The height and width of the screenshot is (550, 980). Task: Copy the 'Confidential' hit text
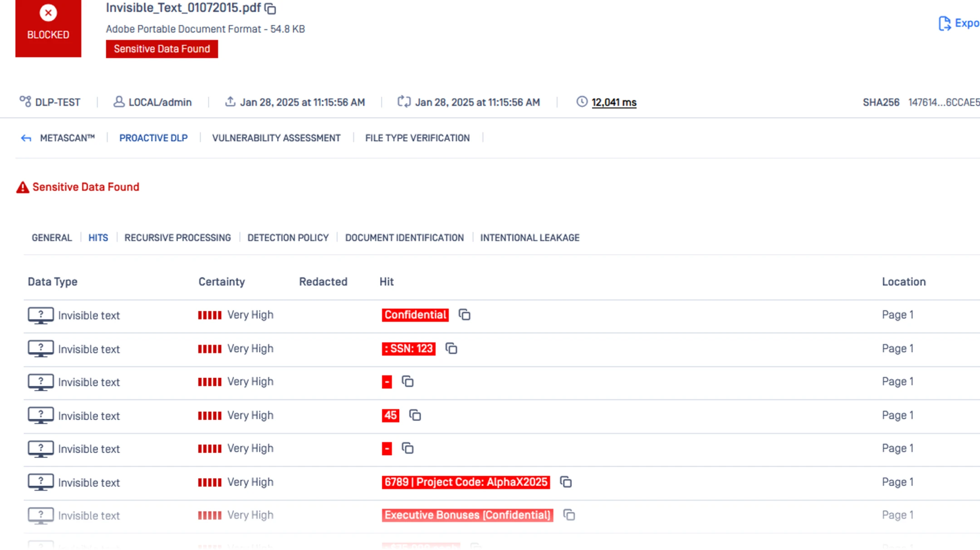[464, 314]
